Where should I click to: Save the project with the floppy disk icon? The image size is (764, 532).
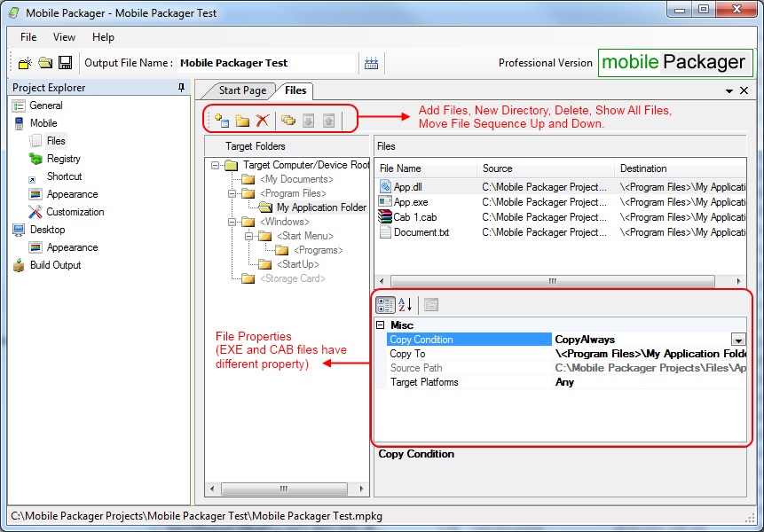[66, 63]
